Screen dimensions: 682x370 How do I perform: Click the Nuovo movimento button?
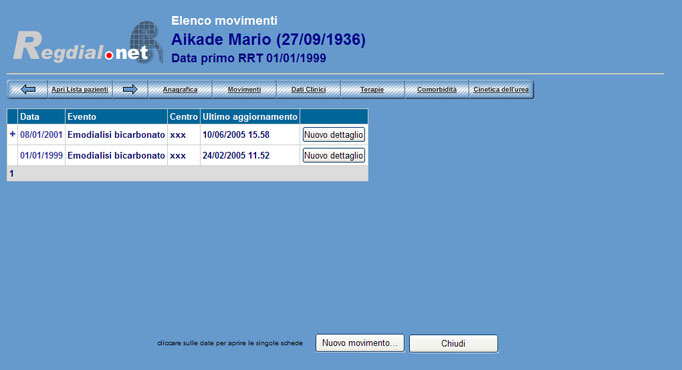(x=360, y=343)
